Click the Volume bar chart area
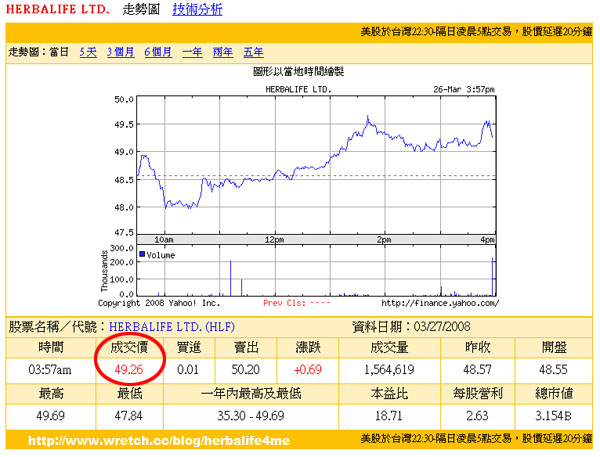The width and height of the screenshot is (600, 457). coord(316,271)
